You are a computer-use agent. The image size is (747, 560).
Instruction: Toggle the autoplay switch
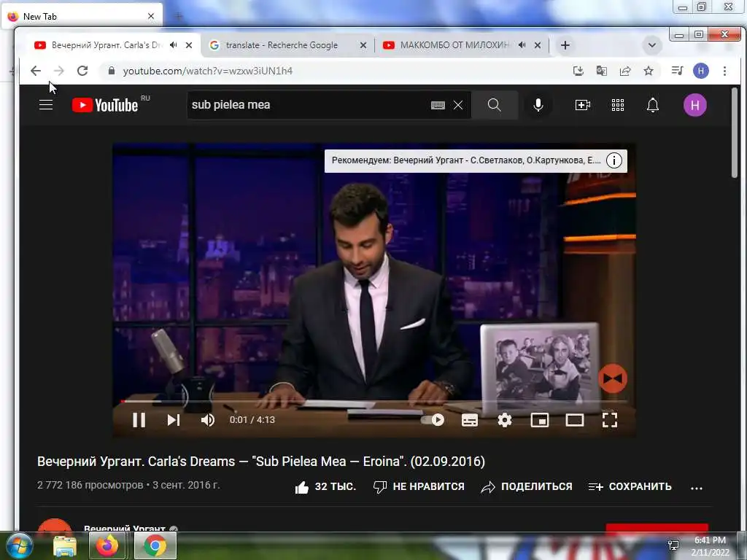click(x=433, y=419)
